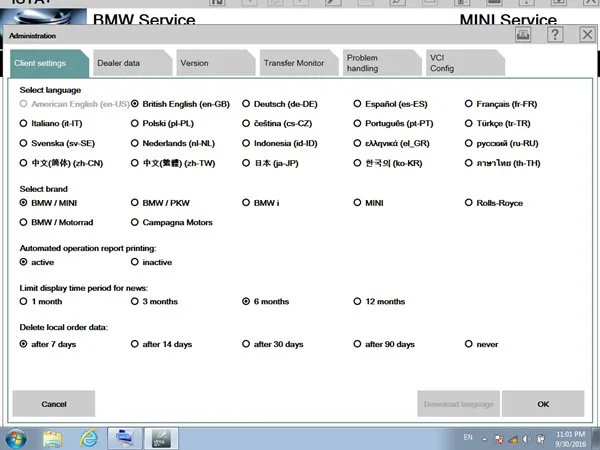Select Indonesia (id-ID) language
Viewport: 600px width, 450px height.
pos(280,143)
